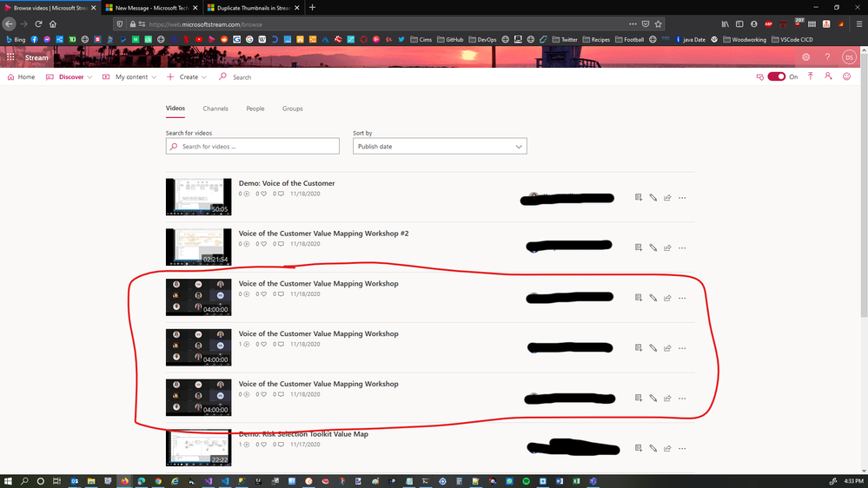The width and height of the screenshot is (868, 488).
Task: Open Stream settings gear
Action: (x=806, y=57)
